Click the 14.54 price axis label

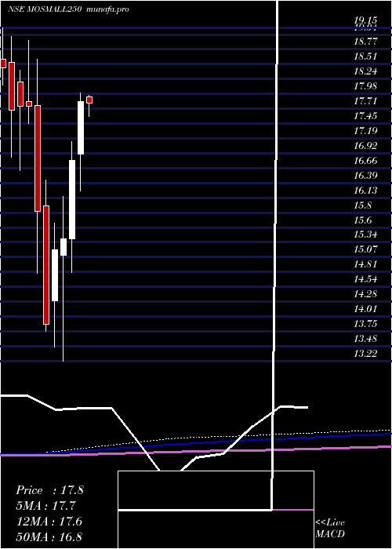pyautogui.click(x=365, y=279)
